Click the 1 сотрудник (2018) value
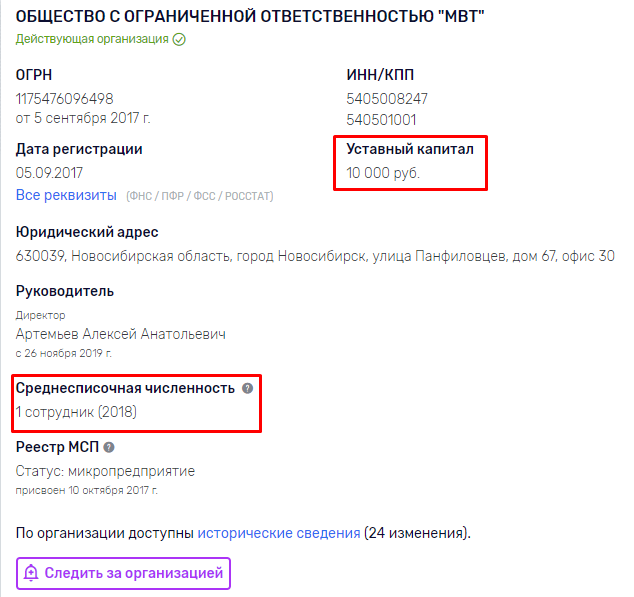Screen dimensions: 634x597 (x=76, y=412)
